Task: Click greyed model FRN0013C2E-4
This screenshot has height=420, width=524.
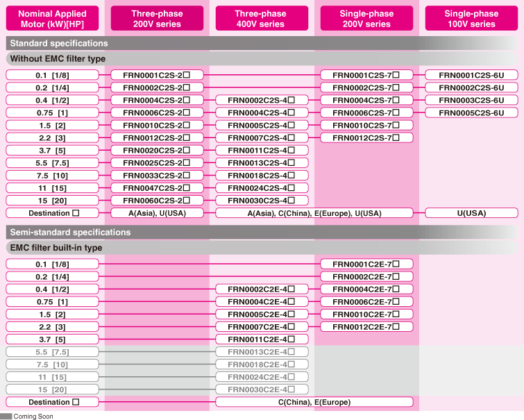Action: (262, 352)
